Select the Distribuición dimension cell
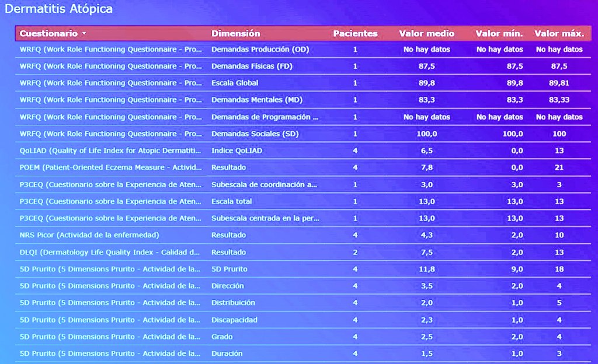The width and height of the screenshot is (598, 364). tap(233, 303)
